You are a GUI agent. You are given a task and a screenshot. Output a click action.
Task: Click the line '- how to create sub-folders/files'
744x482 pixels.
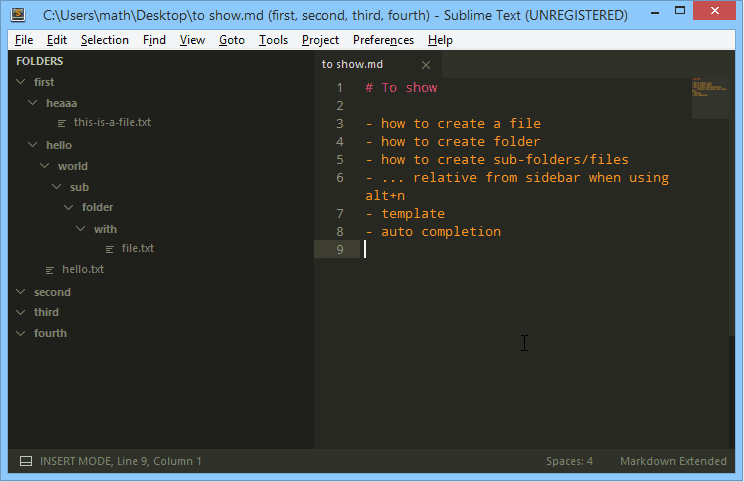(x=497, y=160)
